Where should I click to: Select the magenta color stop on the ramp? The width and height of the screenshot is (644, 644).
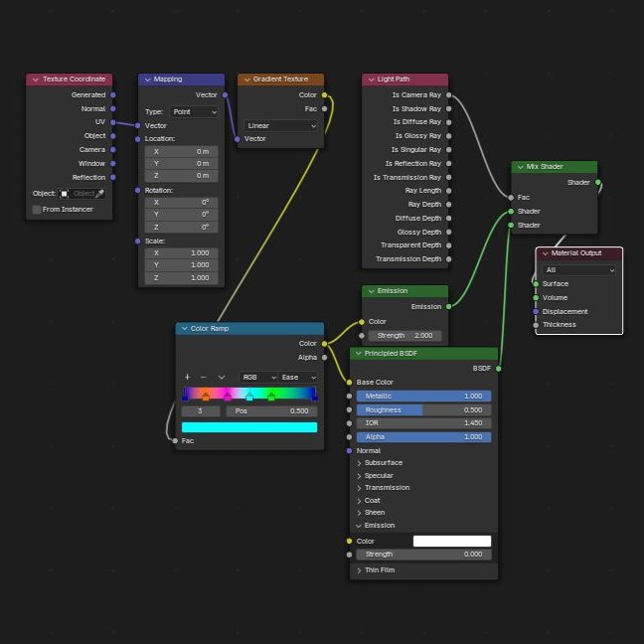[227, 397]
